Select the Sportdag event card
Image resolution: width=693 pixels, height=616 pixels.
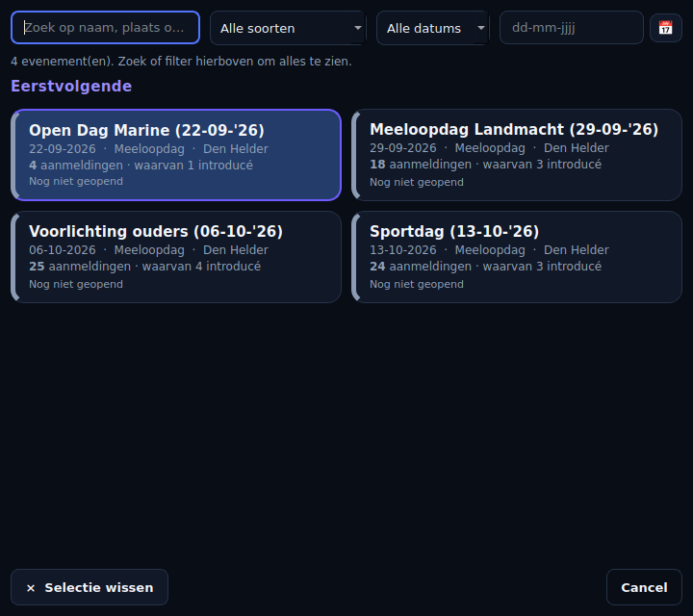pos(517,257)
